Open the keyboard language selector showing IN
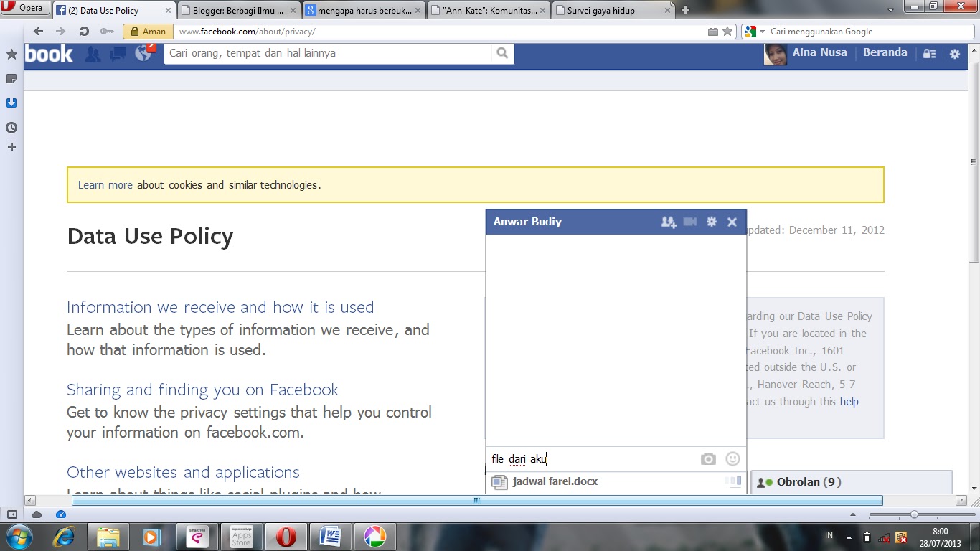The image size is (980, 551). pos(828,534)
